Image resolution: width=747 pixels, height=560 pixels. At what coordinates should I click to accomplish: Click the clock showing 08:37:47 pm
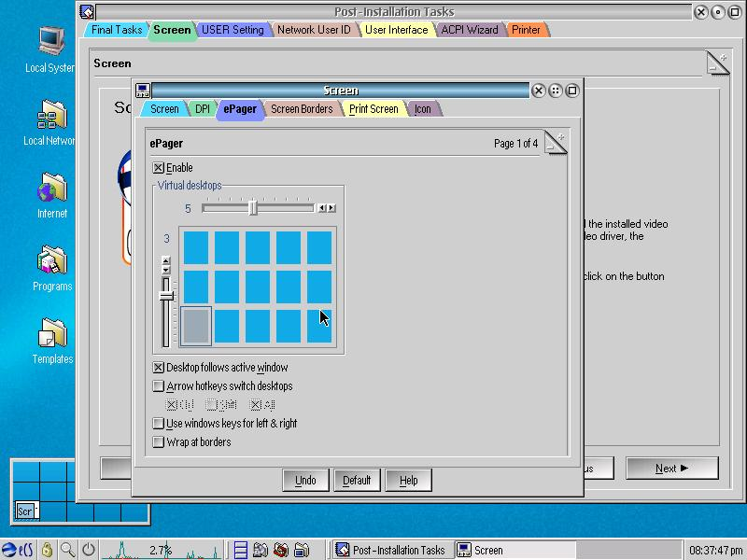(715, 550)
